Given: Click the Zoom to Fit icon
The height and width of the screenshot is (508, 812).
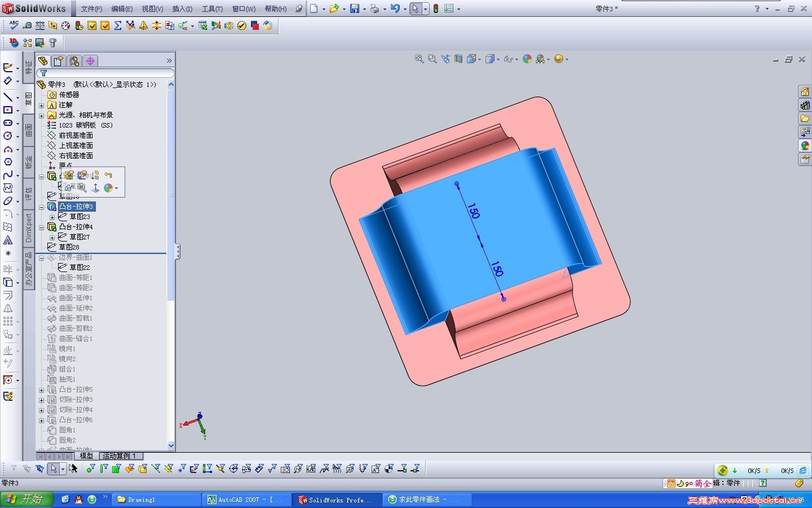Looking at the screenshot, I should tap(420, 59).
